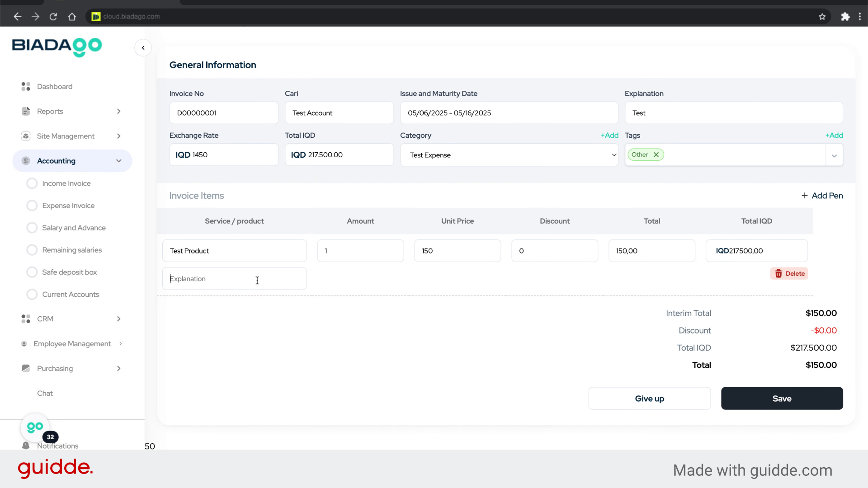Screen dimensions: 868x488
Task: Open the Category Test Expense dropdown
Action: click(x=509, y=155)
